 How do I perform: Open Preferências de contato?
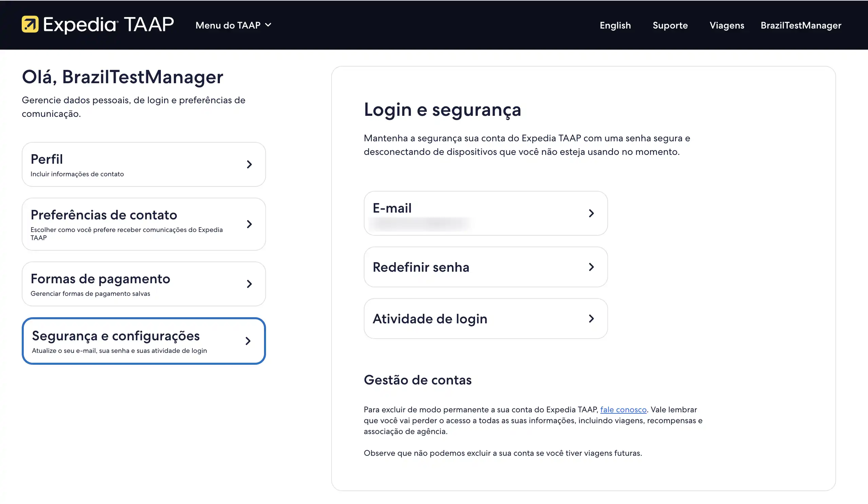pyautogui.click(x=144, y=224)
